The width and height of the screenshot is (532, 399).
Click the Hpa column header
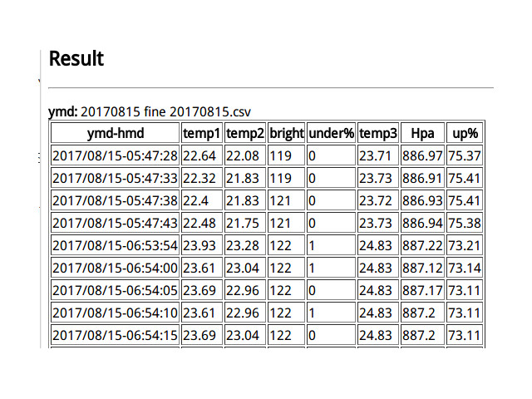(x=422, y=133)
